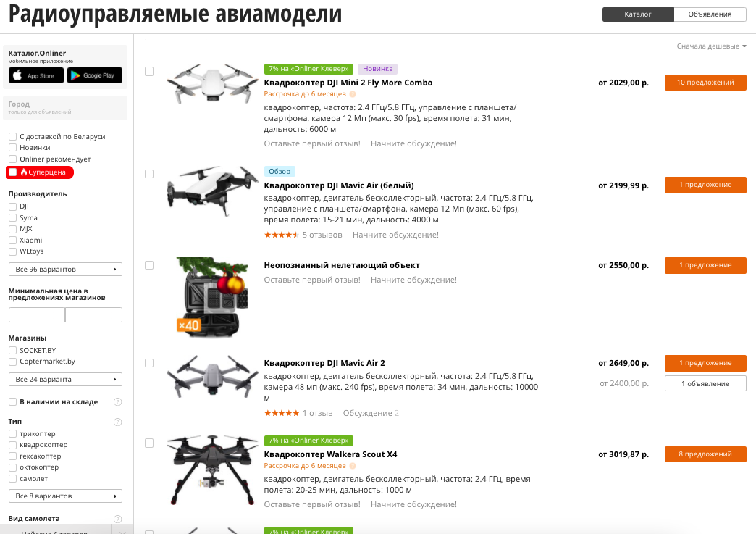Open the Все 24 варианта shops list
The height and width of the screenshot is (534, 756).
pos(66,379)
